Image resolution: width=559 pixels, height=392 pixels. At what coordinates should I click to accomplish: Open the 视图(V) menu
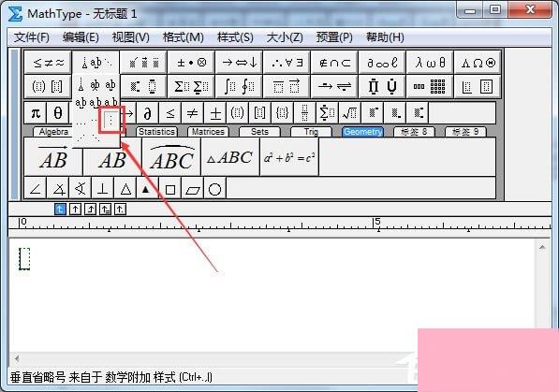[x=130, y=37]
